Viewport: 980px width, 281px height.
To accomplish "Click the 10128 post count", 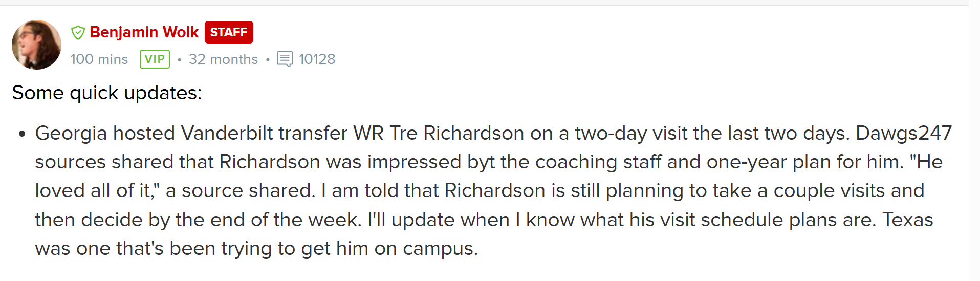I will [x=317, y=59].
